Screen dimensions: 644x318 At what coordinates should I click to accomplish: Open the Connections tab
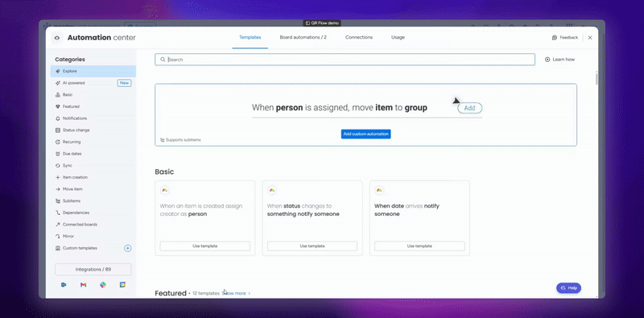pyautogui.click(x=359, y=37)
